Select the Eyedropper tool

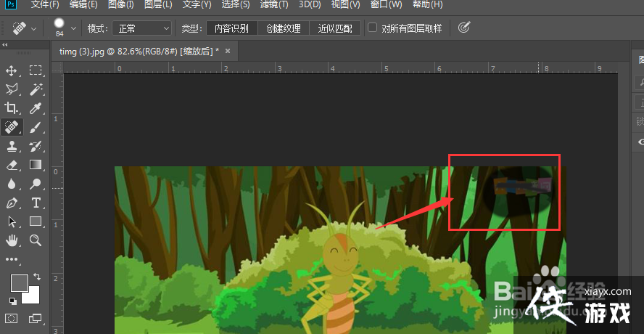[35, 108]
